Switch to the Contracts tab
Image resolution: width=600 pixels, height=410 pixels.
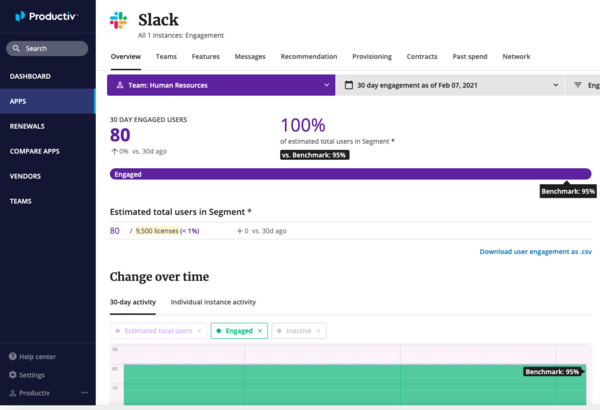pyautogui.click(x=422, y=57)
